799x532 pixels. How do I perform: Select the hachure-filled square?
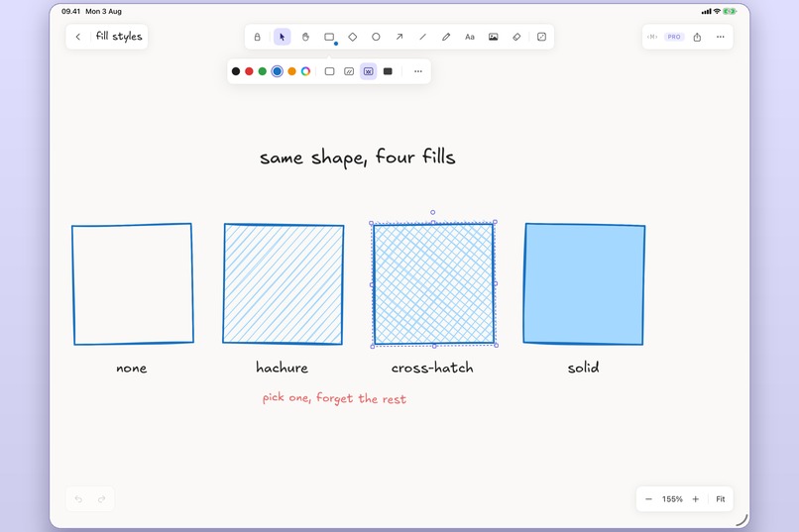click(284, 284)
